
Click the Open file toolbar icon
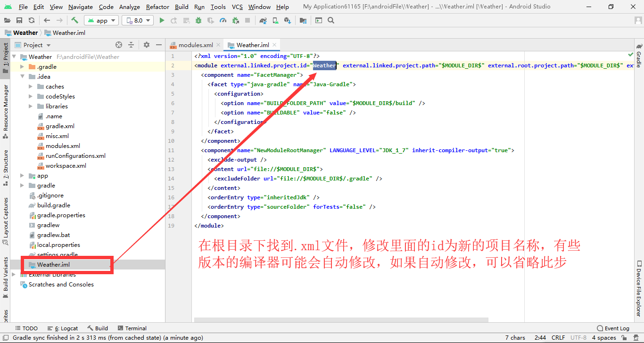tap(8, 20)
